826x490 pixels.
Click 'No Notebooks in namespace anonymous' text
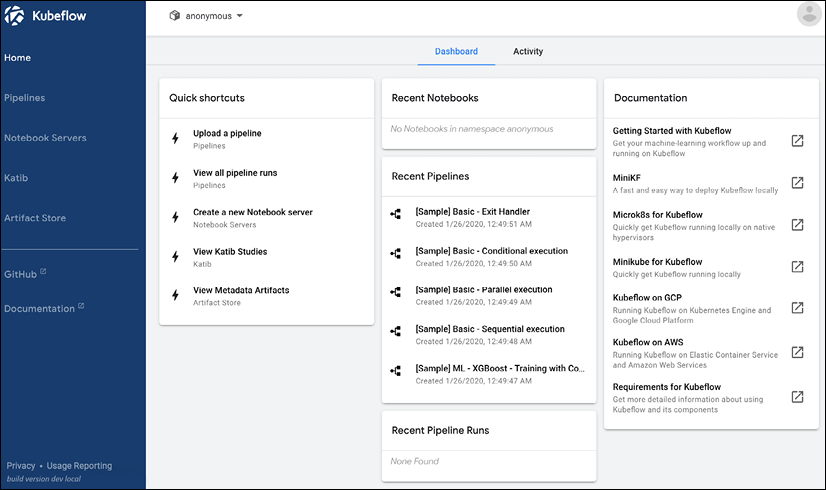(472, 129)
